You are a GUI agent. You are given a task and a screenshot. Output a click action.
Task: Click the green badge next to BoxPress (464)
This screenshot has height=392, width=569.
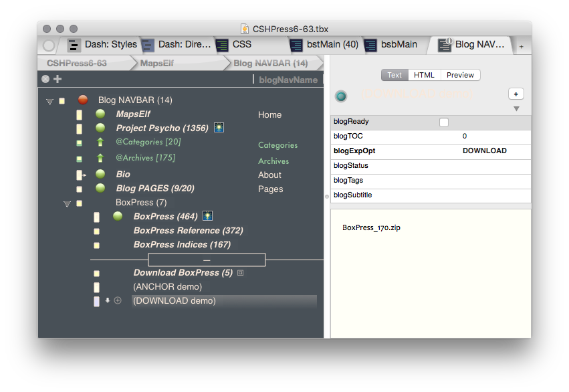coord(118,216)
